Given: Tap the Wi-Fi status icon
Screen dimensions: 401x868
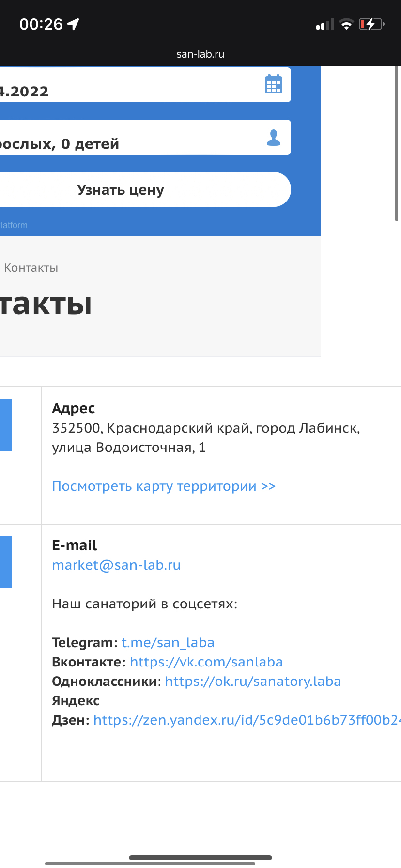Looking at the screenshot, I should pyautogui.click(x=346, y=24).
